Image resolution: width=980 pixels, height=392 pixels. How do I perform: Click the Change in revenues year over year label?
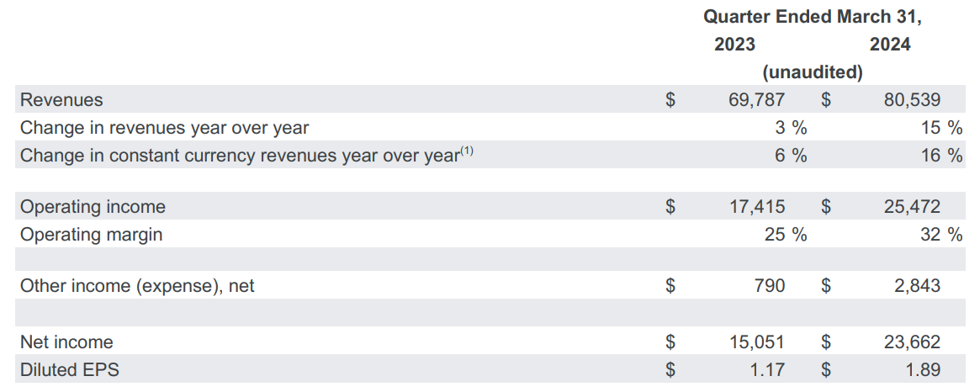(164, 128)
